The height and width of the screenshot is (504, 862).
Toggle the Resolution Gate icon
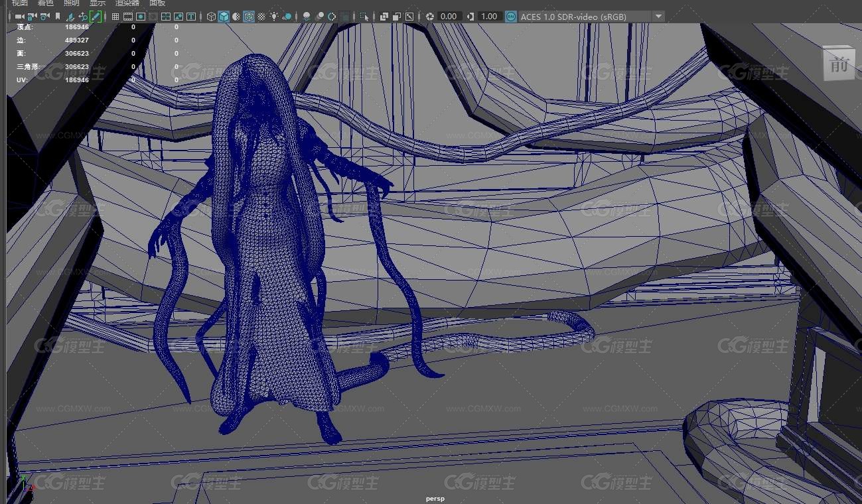coord(141,17)
